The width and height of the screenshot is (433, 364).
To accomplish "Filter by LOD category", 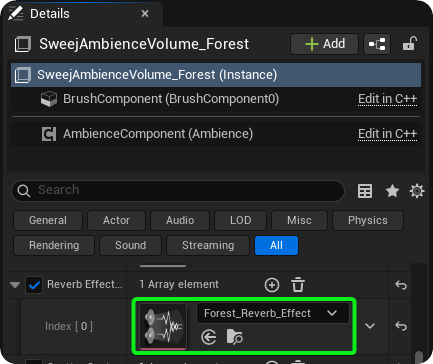I will click(x=240, y=220).
